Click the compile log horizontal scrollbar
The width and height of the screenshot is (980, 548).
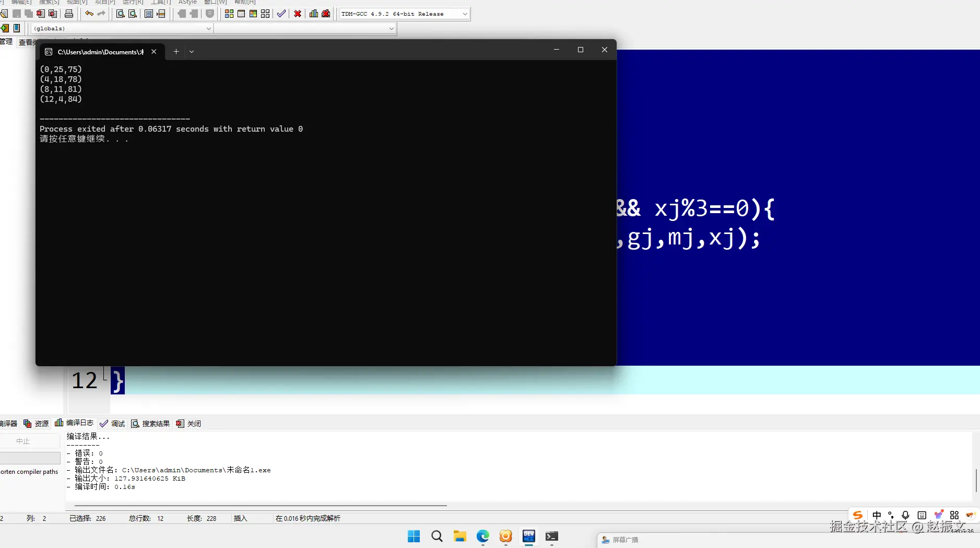pos(261,506)
